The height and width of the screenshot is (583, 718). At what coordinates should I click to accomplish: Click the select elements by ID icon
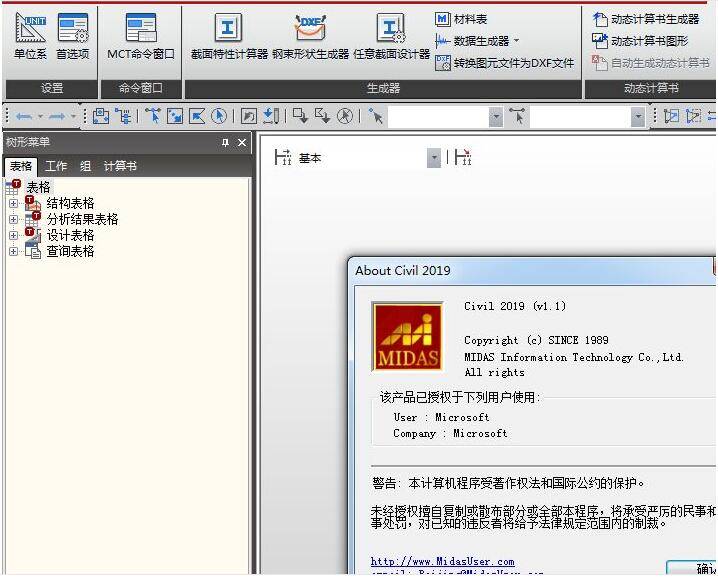[x=517, y=116]
